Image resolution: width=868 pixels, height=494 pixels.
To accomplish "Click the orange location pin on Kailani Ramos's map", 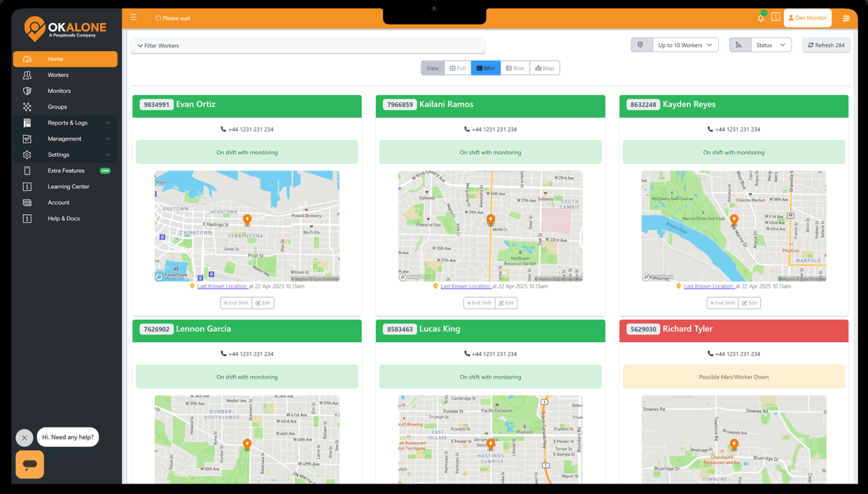I will pos(491,219).
